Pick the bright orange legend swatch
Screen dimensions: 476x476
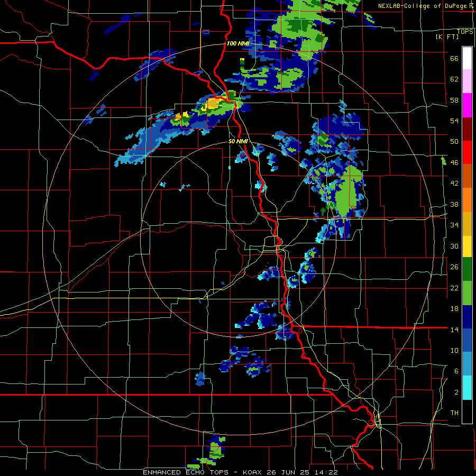tap(467, 200)
